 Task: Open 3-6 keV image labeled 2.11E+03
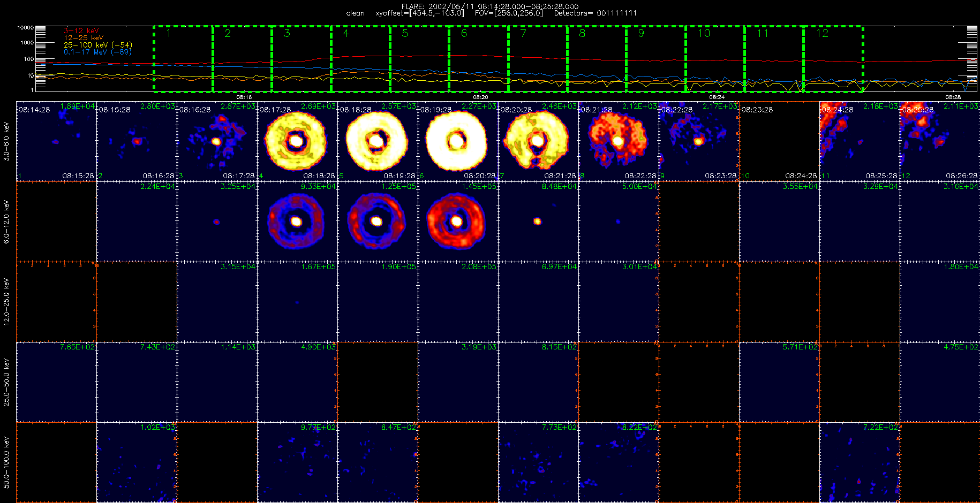pos(940,141)
